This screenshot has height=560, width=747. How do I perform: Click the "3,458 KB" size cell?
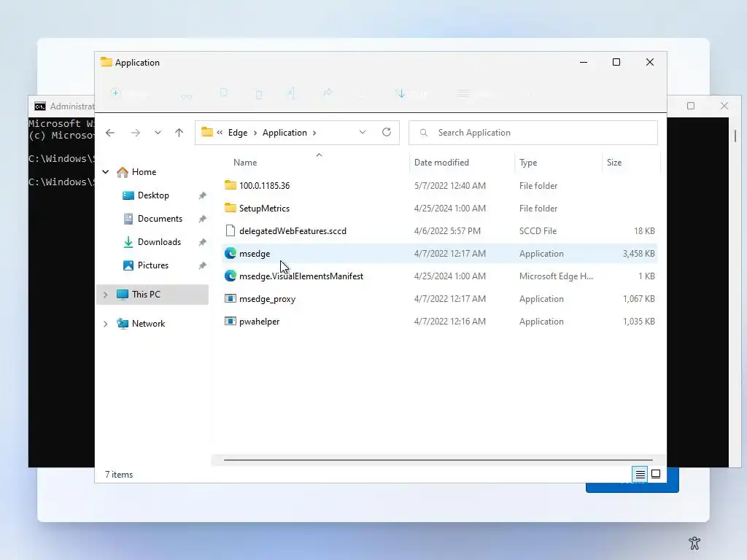(638, 254)
